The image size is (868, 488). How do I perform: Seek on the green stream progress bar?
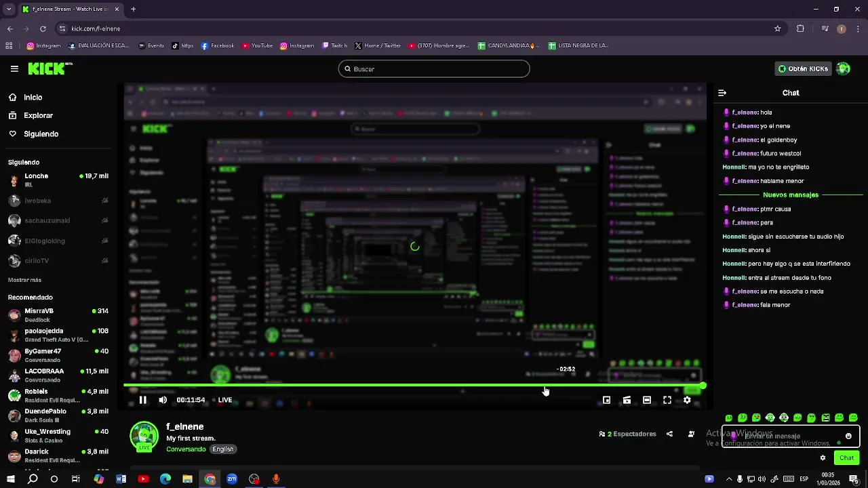click(414, 386)
